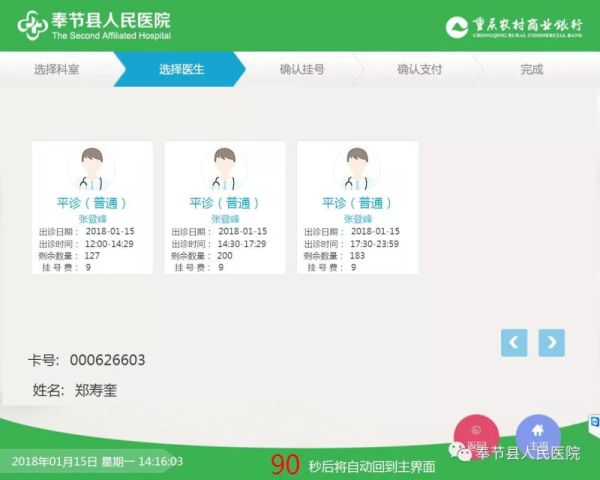600x480 pixels.
Task: Click the patient name 郑寿奎
Action: 96,390
